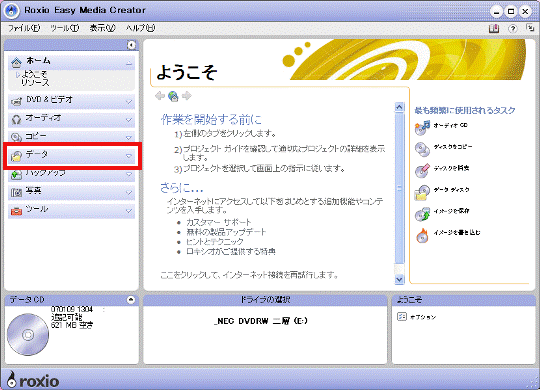Viewport: 540px width, 390px height.
Task: Click the 無料の製品アップデート link
Action: click(226, 232)
